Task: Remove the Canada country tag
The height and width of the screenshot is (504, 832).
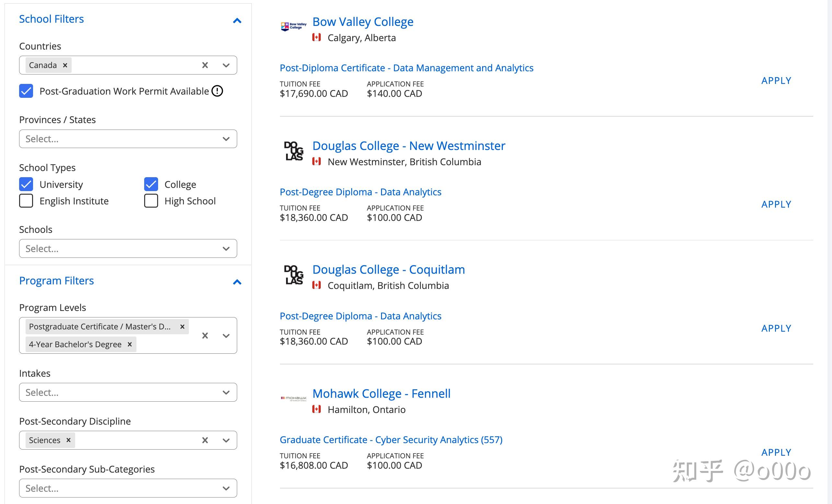Action: [65, 65]
